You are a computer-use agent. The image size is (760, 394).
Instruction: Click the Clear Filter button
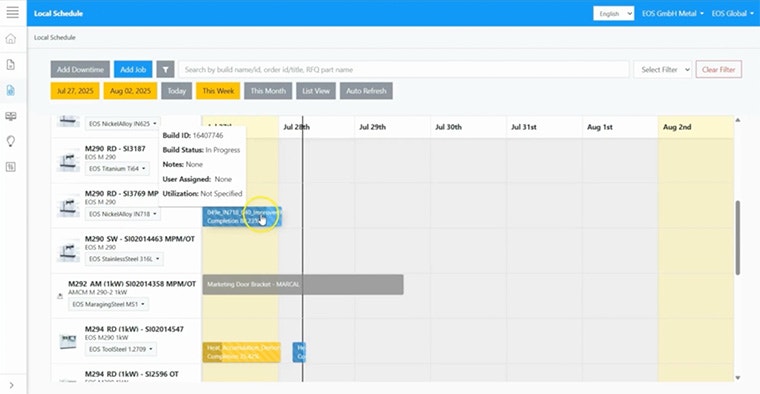718,69
